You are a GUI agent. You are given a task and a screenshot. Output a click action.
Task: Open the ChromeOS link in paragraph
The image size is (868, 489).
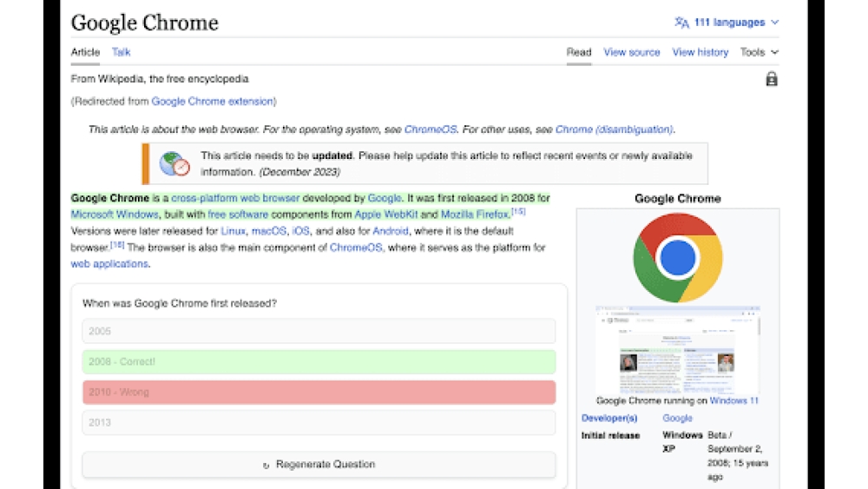(355, 248)
